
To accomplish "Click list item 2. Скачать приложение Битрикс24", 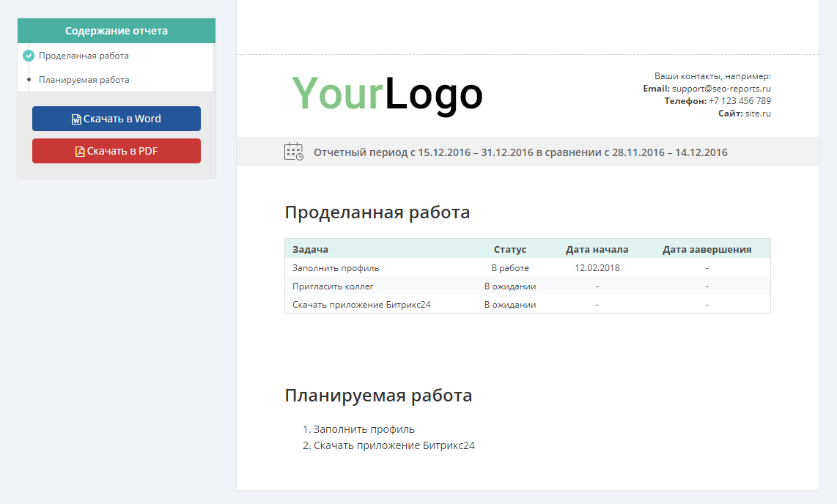I will coord(388,445).
